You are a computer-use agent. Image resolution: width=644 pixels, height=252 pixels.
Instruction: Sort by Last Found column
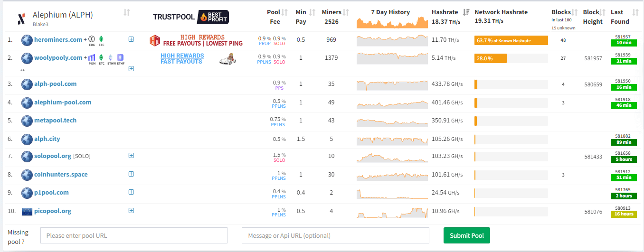(635, 12)
